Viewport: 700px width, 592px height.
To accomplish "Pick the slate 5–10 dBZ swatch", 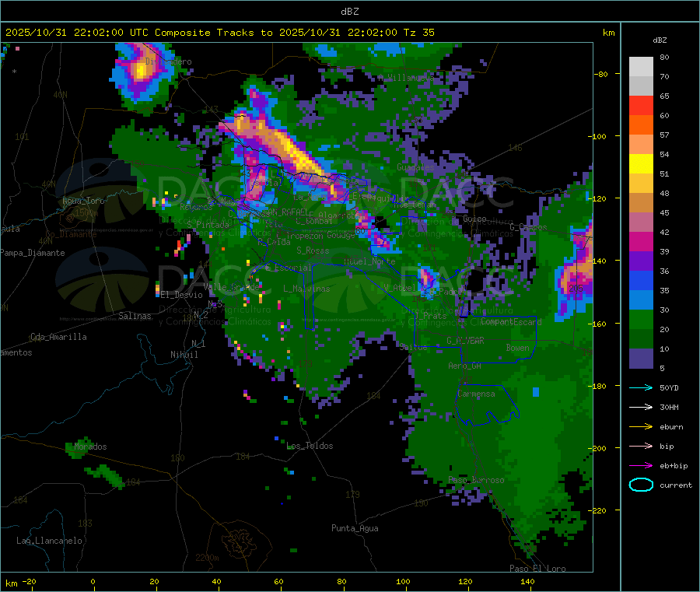I will (x=641, y=359).
